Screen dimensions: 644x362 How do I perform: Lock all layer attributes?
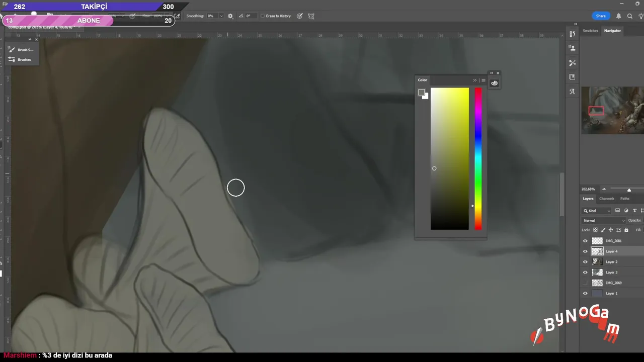626,230
